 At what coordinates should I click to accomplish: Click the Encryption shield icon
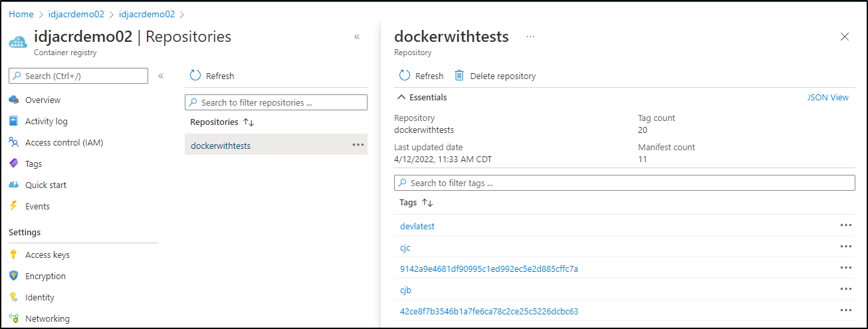pos(13,276)
